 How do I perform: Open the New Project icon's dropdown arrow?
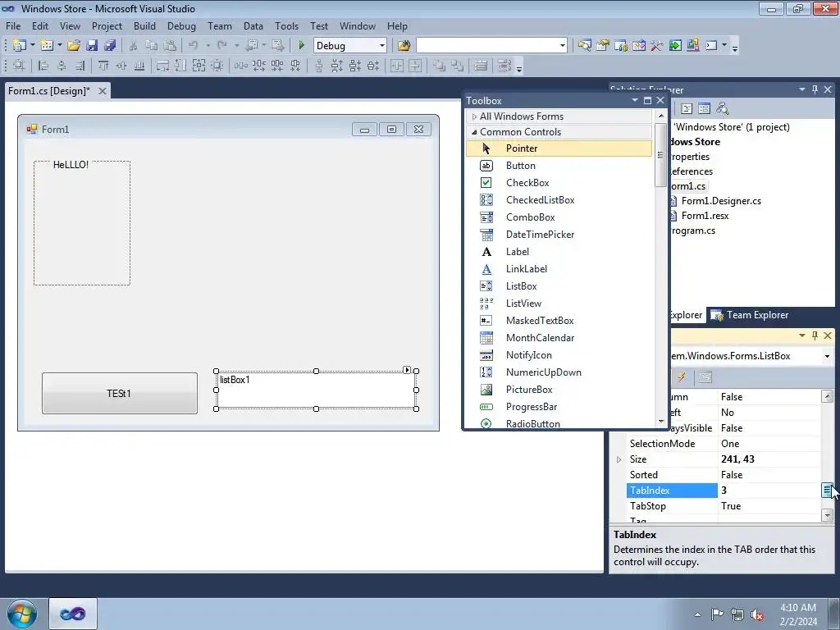32,46
